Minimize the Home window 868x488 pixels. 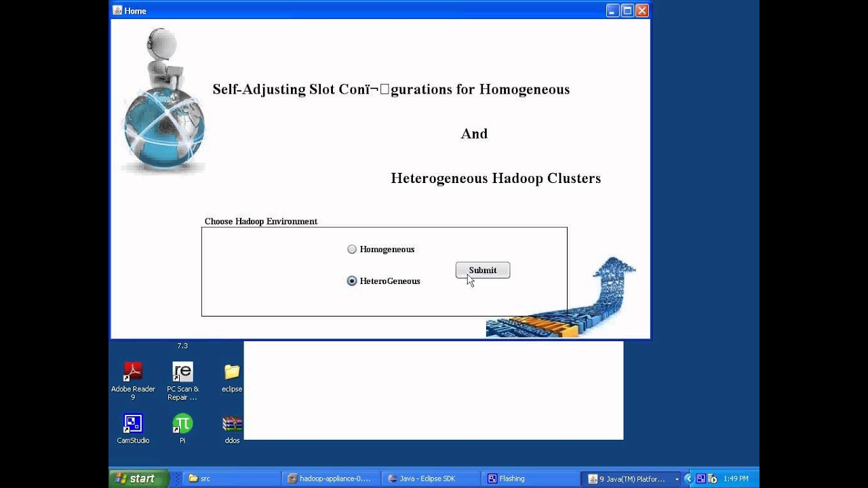[x=612, y=10]
